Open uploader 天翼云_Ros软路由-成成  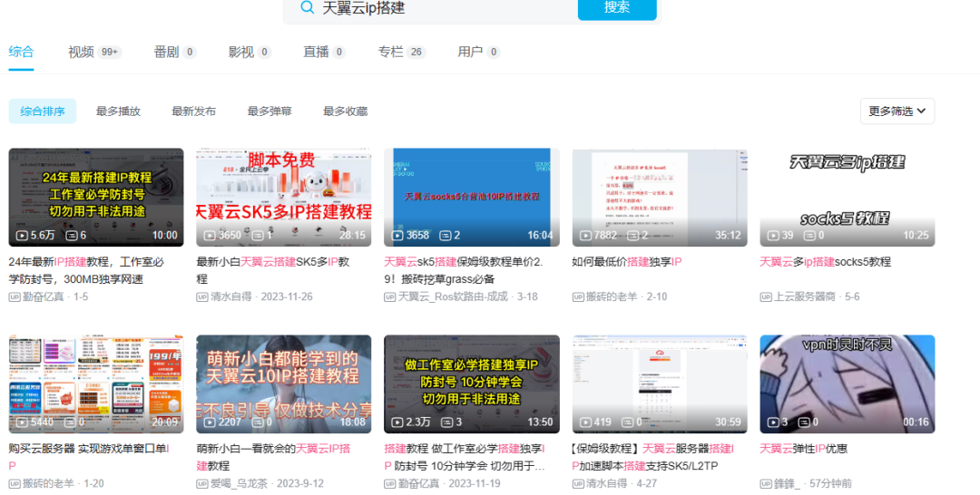click(x=453, y=296)
